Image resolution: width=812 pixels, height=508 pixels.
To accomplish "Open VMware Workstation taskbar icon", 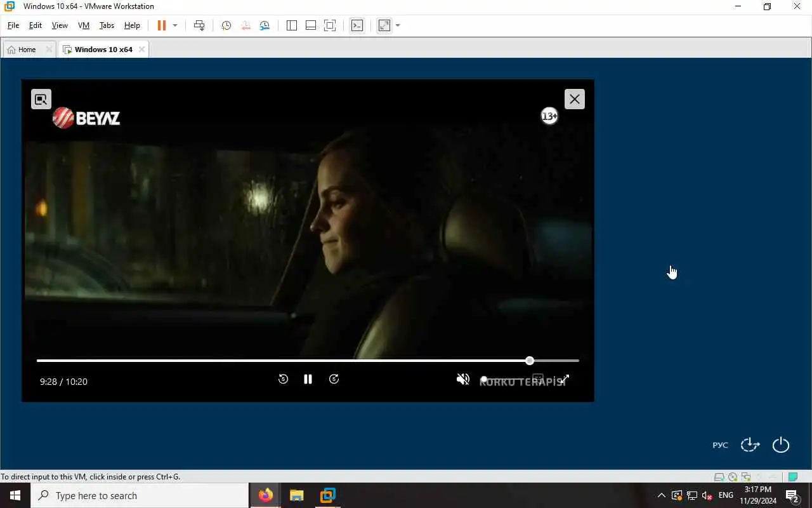I will click(327, 495).
